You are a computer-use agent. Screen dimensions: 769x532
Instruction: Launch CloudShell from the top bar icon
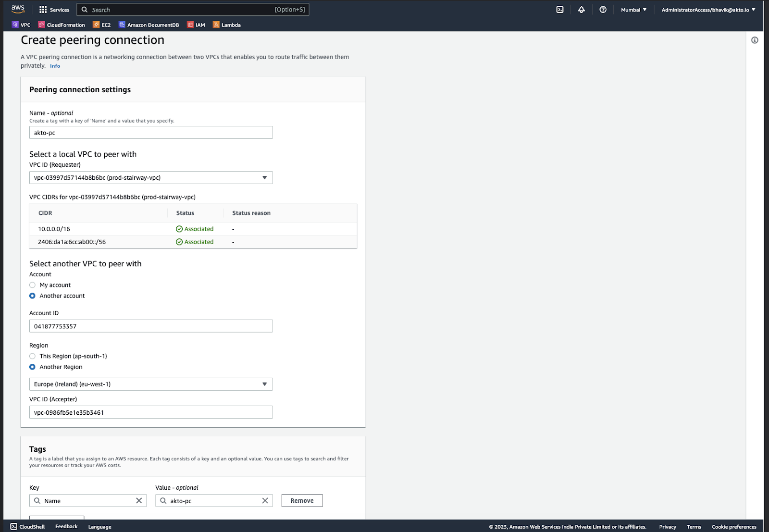tap(560, 10)
